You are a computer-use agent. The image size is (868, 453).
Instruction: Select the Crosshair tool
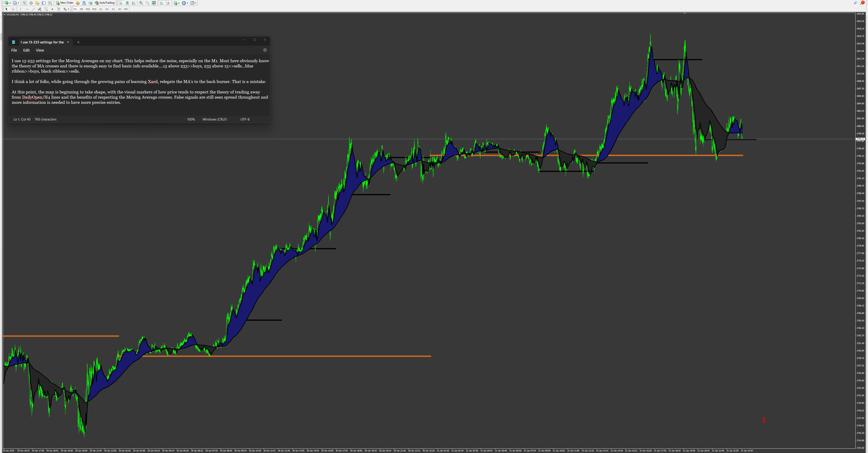coord(13,9)
